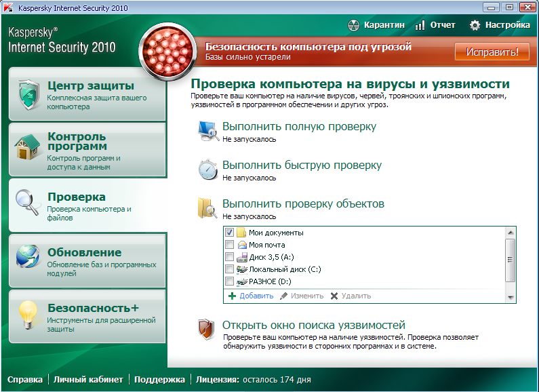Image resolution: width=539 pixels, height=392 pixels.
Task: Click the objects scan folder icon
Action: tap(207, 208)
